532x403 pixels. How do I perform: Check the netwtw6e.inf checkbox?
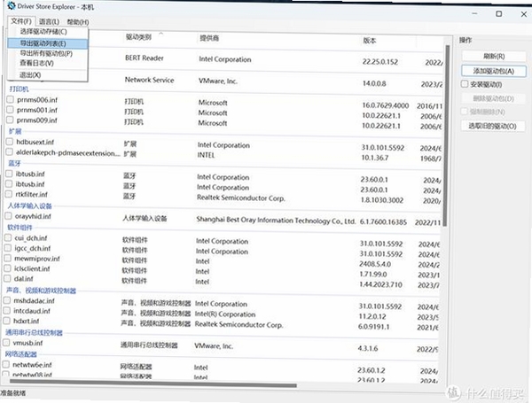[x=6, y=364]
